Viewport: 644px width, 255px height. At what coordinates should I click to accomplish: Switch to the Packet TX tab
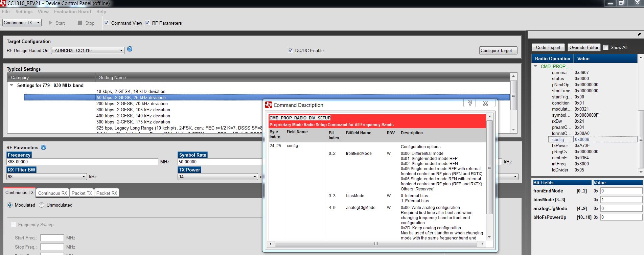tap(82, 193)
